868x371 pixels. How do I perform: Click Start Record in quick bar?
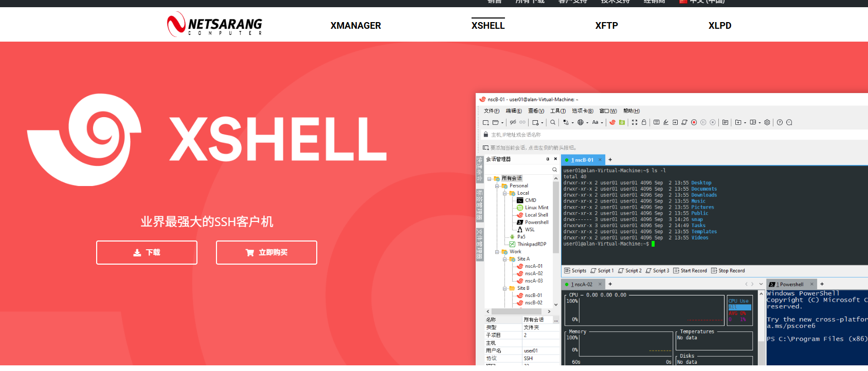click(x=690, y=271)
